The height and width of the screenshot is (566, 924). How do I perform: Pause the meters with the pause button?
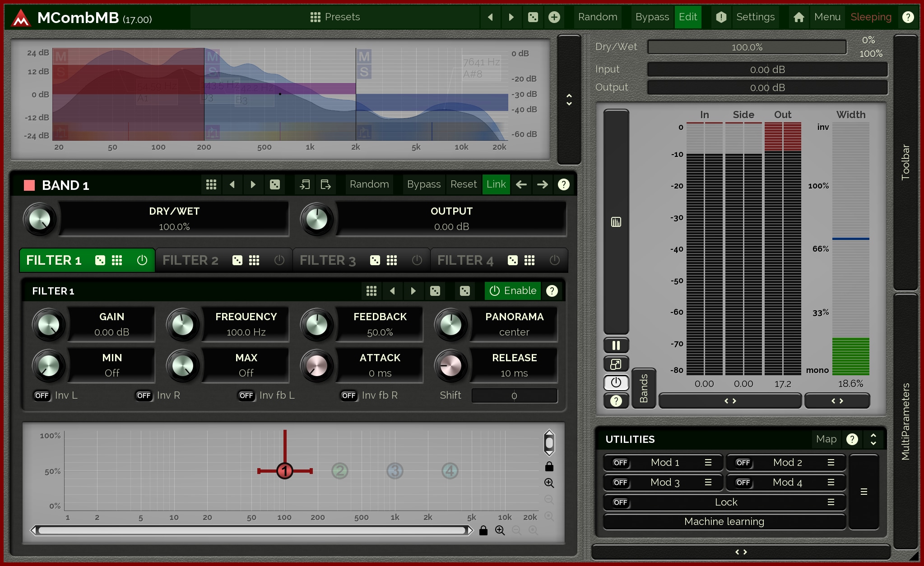(616, 345)
